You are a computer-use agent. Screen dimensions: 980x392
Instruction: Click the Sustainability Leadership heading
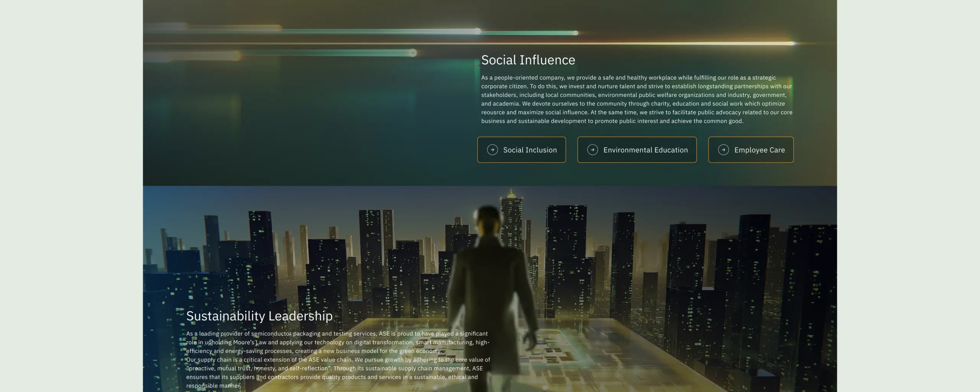[259, 316]
